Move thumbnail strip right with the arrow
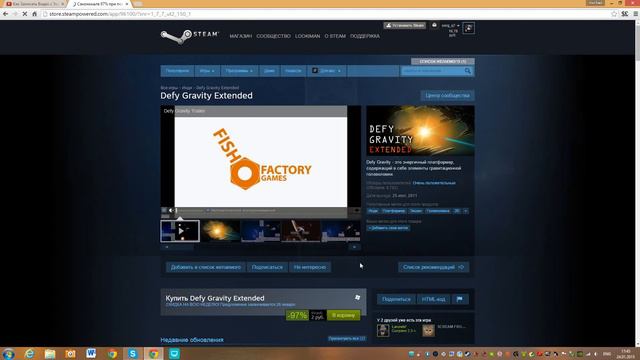The image size is (640, 360). pos(355,247)
